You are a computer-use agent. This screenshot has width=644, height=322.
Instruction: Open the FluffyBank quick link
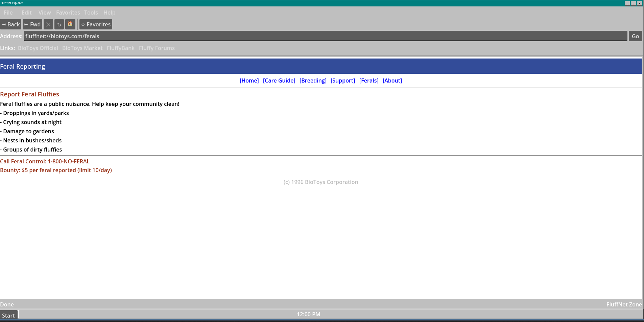(121, 48)
